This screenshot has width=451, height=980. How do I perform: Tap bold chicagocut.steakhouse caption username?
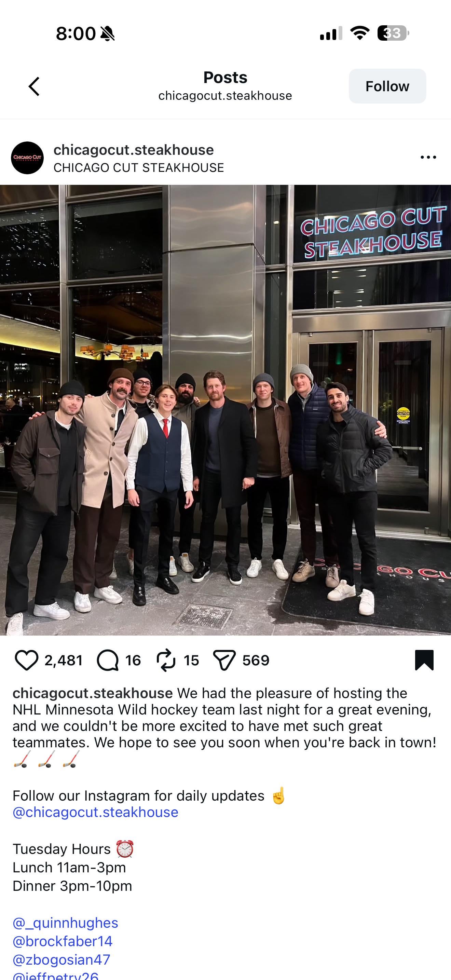coord(92,693)
